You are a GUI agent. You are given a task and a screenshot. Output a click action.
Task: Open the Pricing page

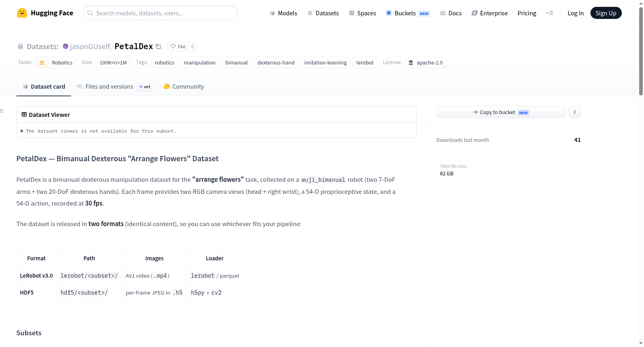click(527, 13)
